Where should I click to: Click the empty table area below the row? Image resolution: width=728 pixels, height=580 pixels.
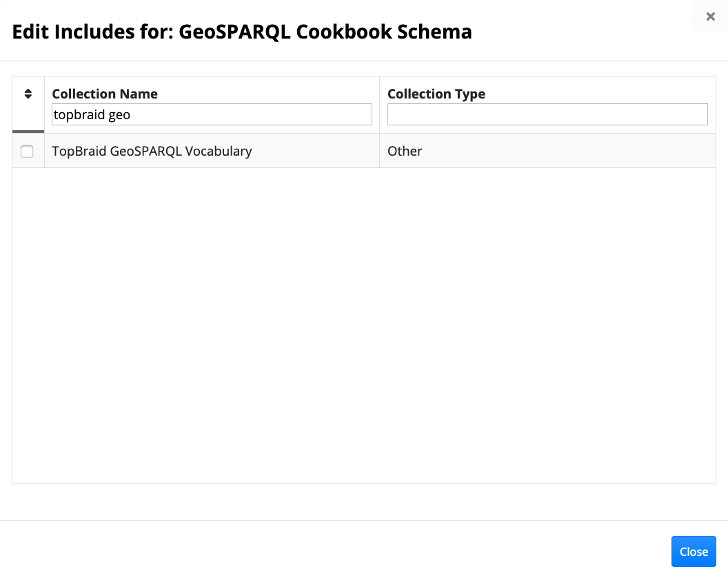point(364,324)
